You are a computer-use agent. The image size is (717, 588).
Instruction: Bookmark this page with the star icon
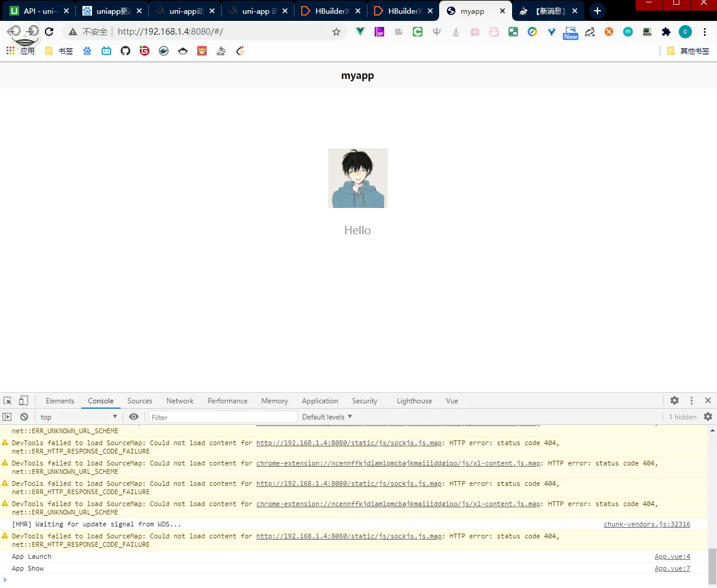[x=336, y=32]
